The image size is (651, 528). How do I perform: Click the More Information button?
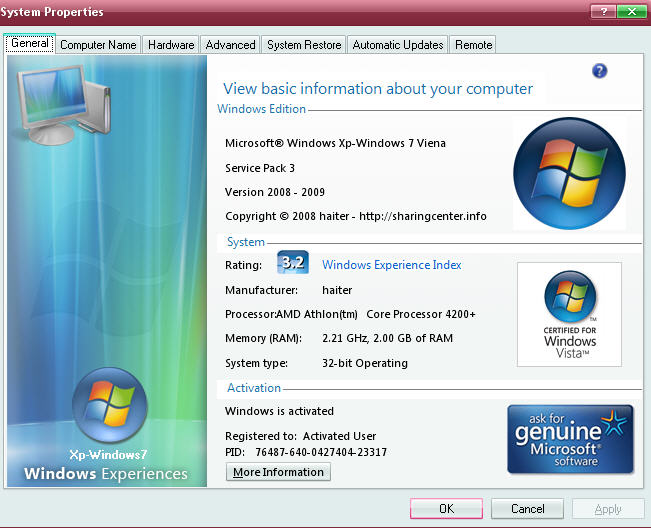point(278,472)
